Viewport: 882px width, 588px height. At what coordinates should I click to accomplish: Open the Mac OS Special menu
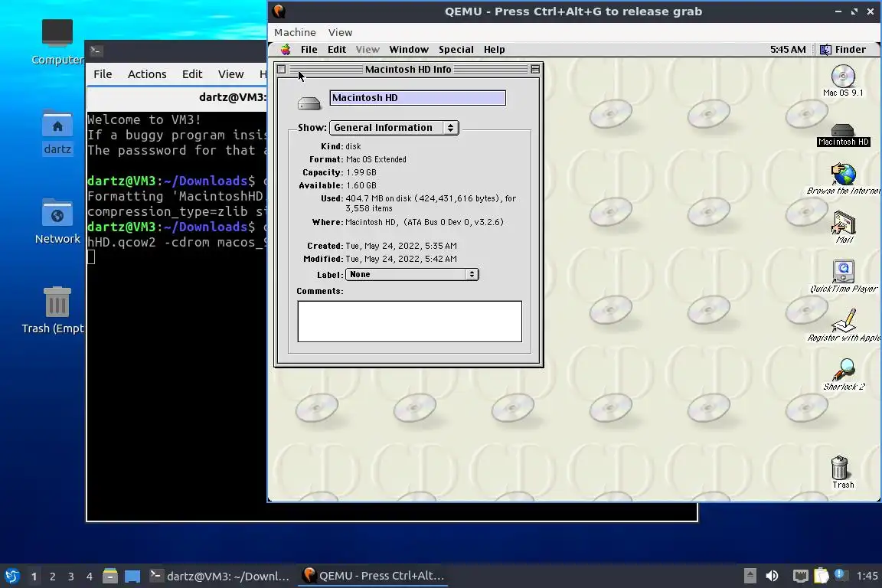(x=456, y=50)
